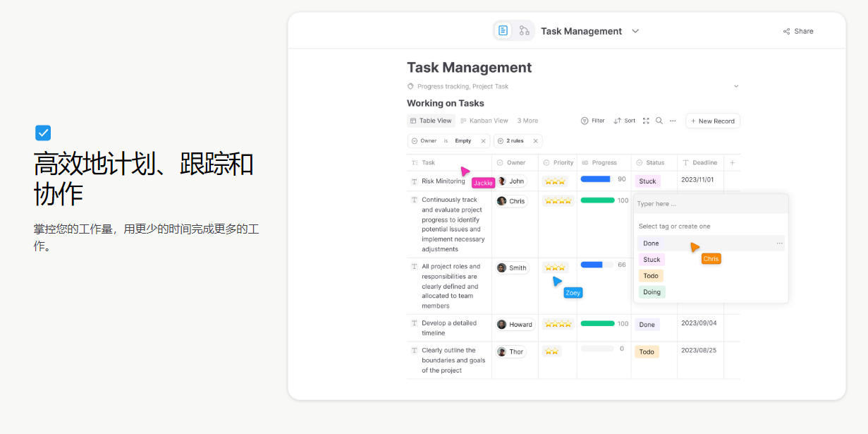Set the priority stars in Thor's row
The image size is (868, 434).
(551, 351)
